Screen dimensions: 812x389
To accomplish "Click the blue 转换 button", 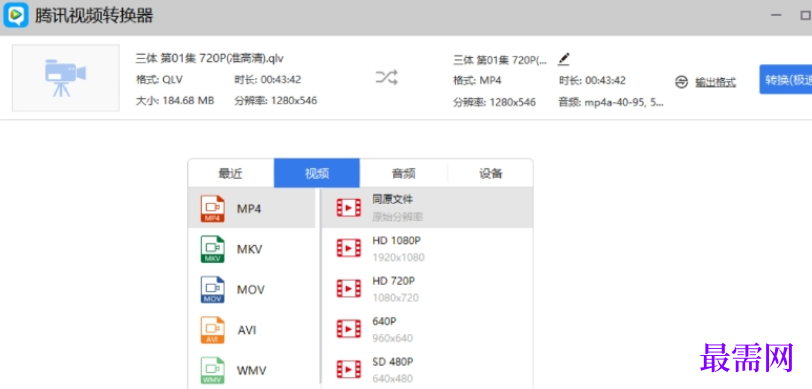I will pyautogui.click(x=786, y=79).
